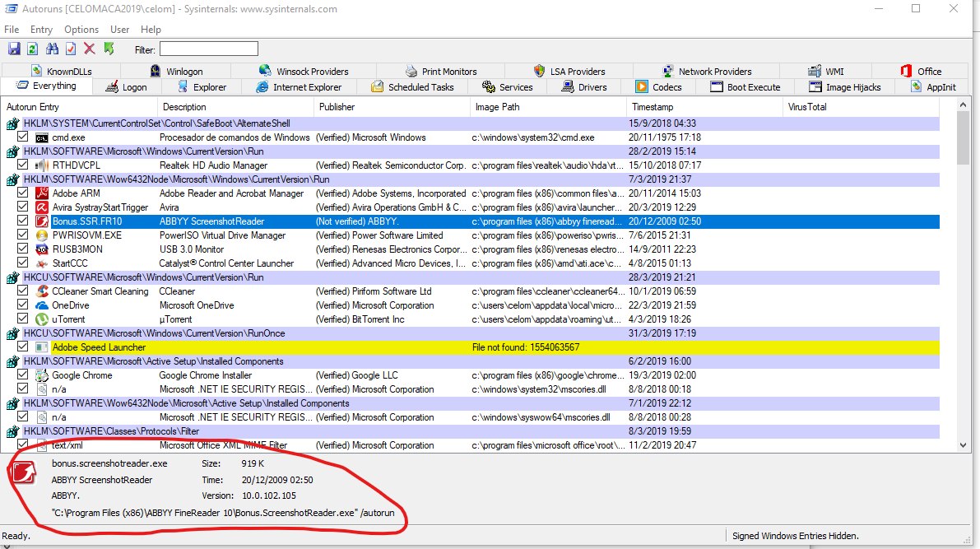
Task: Click the list scroll down arrow
Action: (963, 445)
